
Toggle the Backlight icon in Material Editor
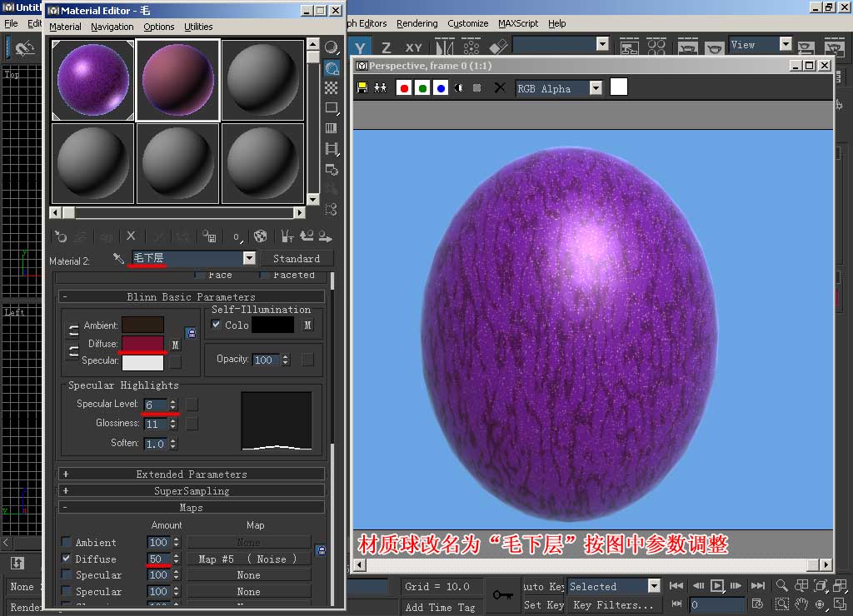(x=332, y=67)
